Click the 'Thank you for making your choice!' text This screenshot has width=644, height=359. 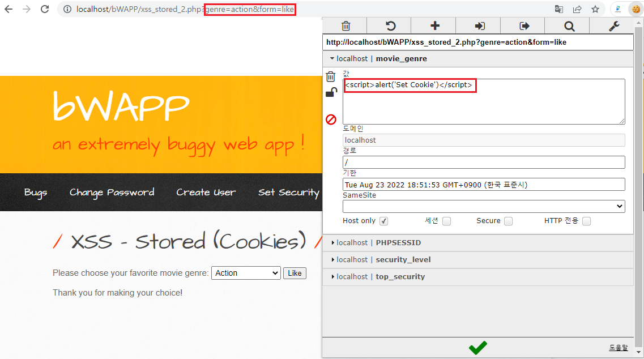coord(117,293)
